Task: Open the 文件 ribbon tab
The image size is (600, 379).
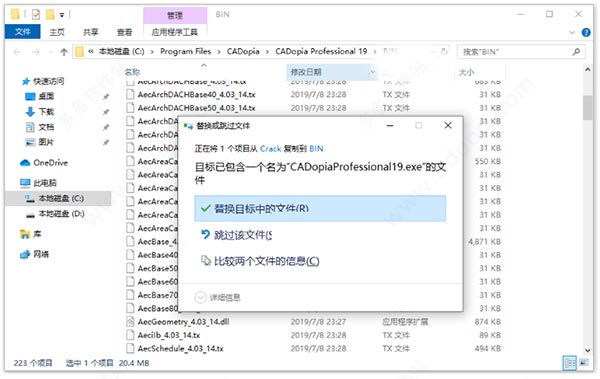Action: (22, 32)
